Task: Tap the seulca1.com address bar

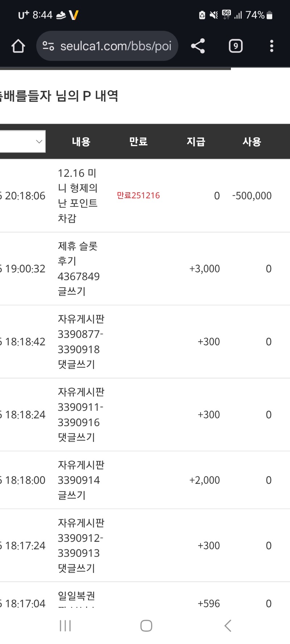Action: [115, 46]
